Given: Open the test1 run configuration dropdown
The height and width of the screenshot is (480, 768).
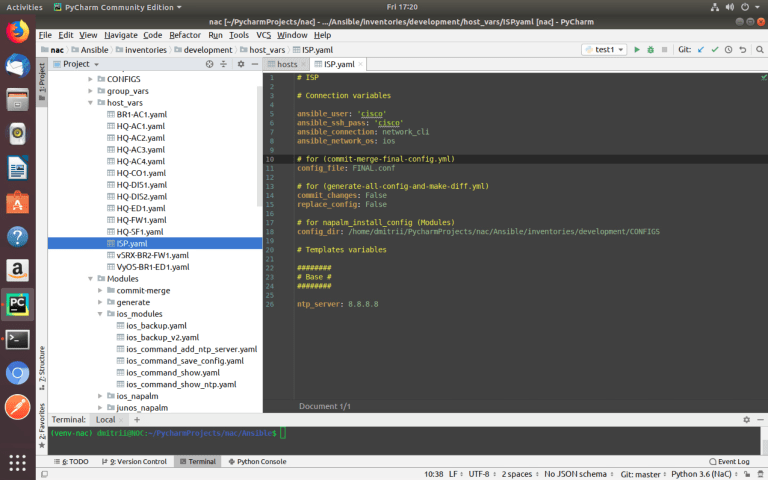Looking at the screenshot, I should coord(604,49).
